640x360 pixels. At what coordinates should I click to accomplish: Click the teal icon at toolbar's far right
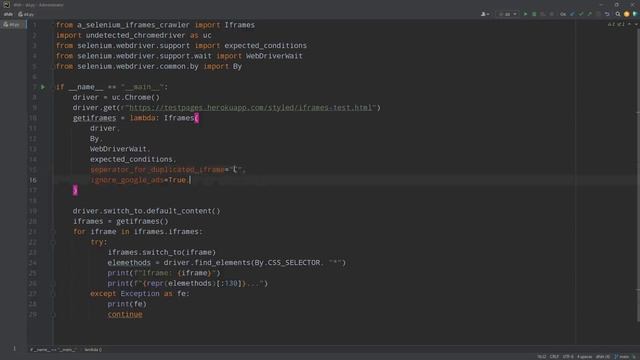tap(635, 14)
